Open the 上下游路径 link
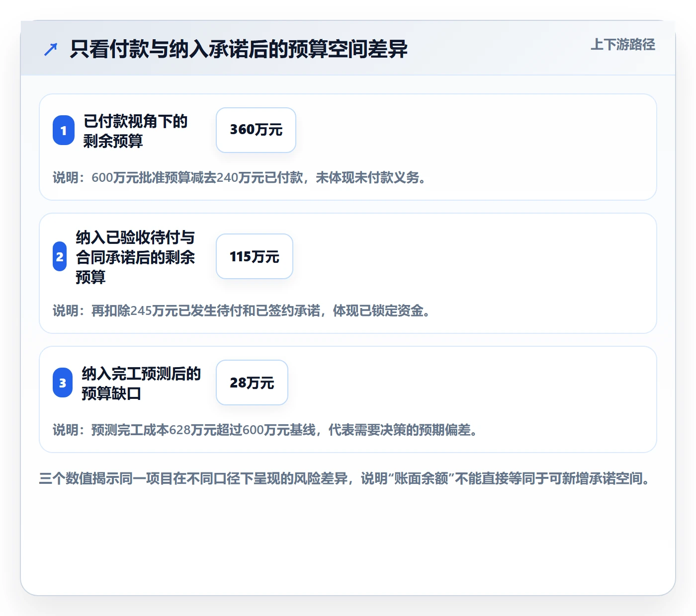 click(x=623, y=44)
